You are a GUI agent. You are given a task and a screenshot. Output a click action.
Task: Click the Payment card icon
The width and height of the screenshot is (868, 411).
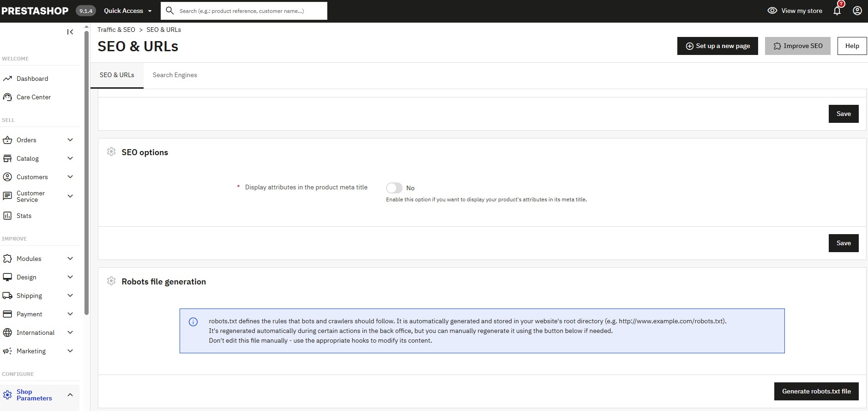[7, 314]
